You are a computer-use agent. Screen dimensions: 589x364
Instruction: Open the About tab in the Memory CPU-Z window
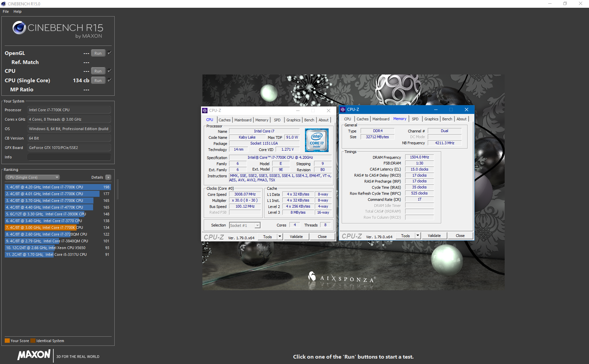click(461, 119)
